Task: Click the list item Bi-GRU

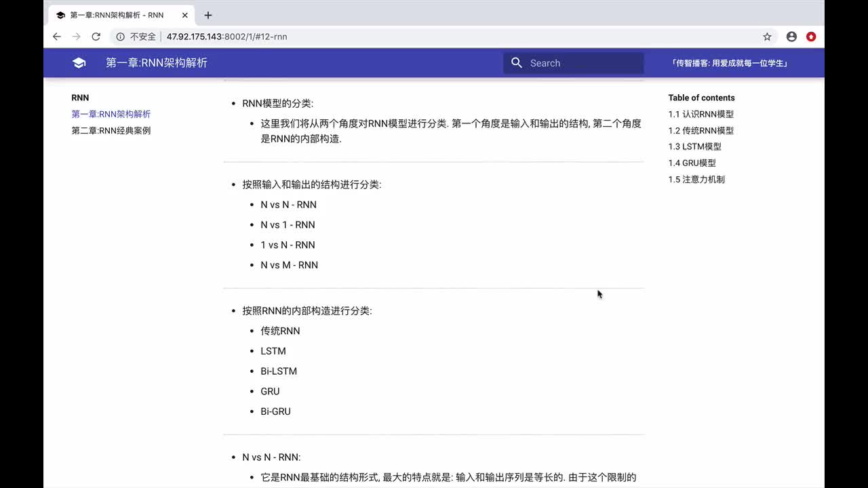Action: click(x=275, y=411)
